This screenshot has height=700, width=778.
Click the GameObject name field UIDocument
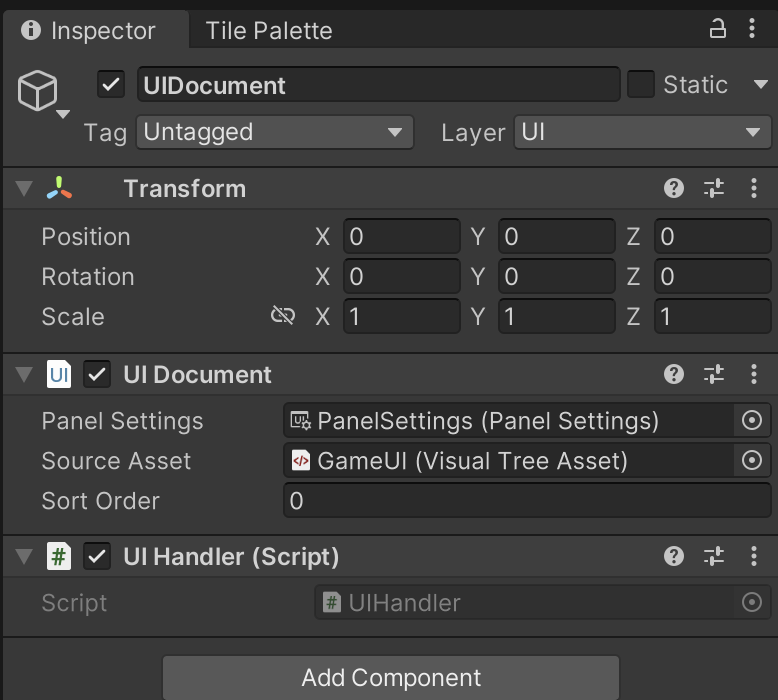coord(378,85)
